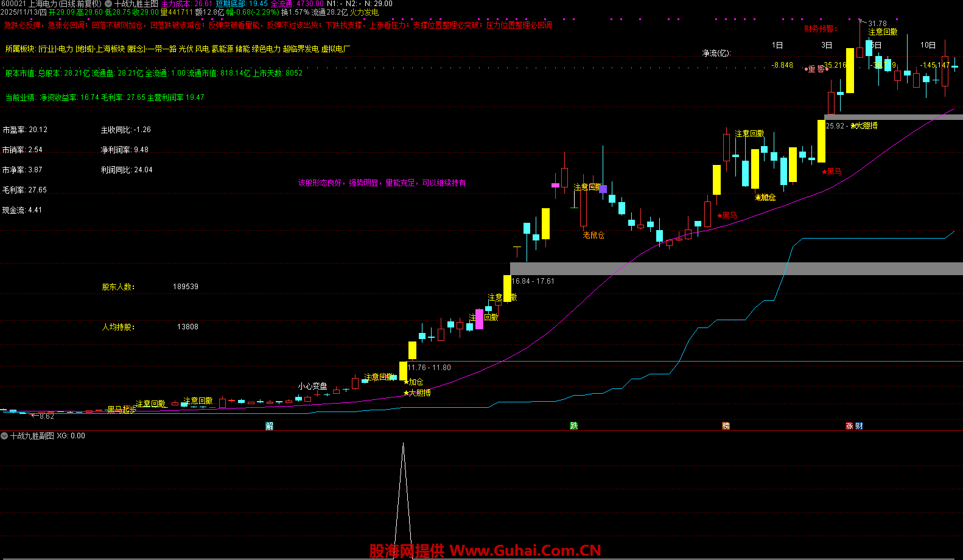Click the gray 16.84 - 17.61 support band
Viewport: 963px width, 560px height.
pos(730,268)
